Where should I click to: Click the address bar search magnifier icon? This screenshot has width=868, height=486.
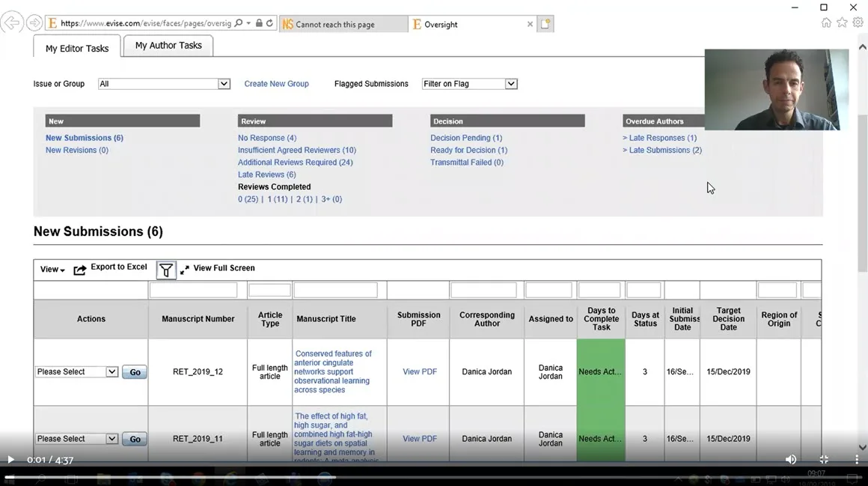coord(239,22)
